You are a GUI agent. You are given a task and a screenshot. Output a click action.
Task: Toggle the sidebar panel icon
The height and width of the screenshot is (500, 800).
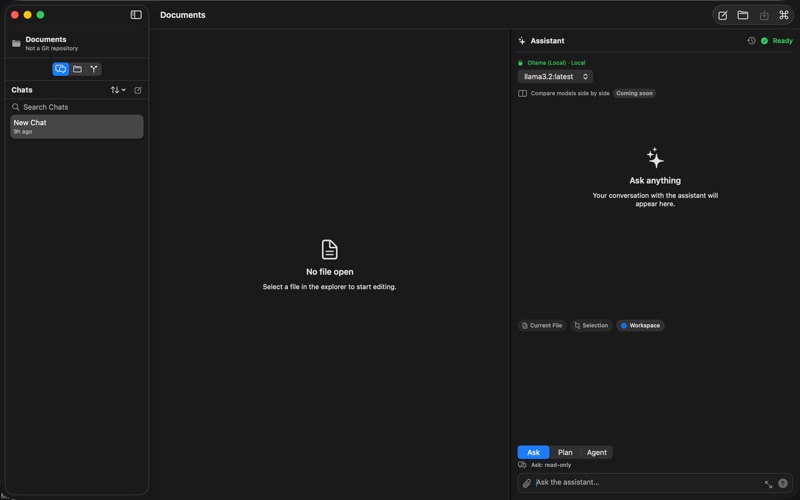click(136, 15)
